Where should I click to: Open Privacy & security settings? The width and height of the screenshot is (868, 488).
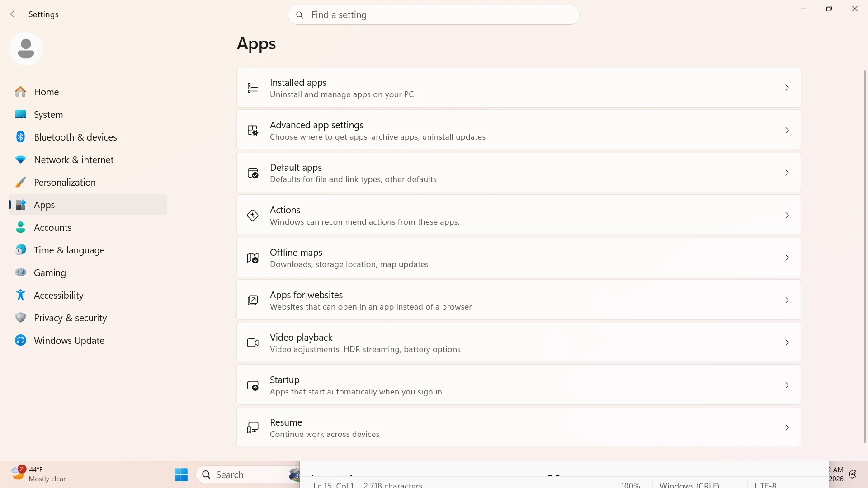(x=88, y=318)
